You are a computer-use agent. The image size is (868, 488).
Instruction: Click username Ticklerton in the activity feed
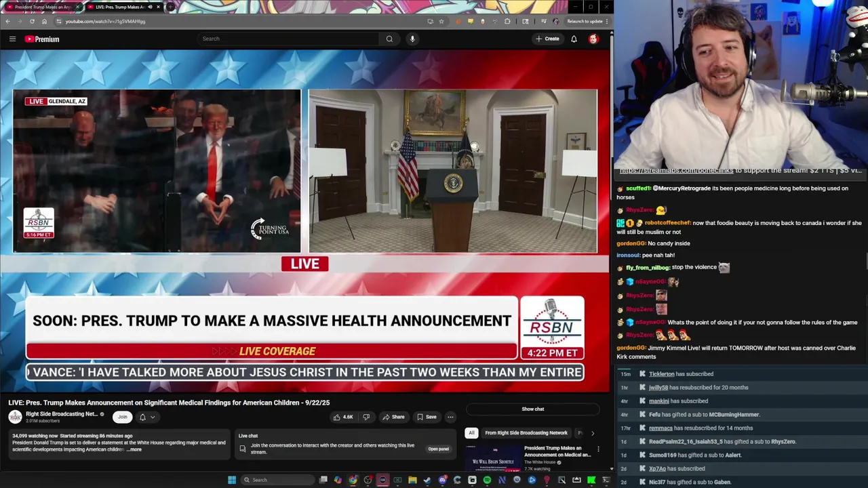661,374
